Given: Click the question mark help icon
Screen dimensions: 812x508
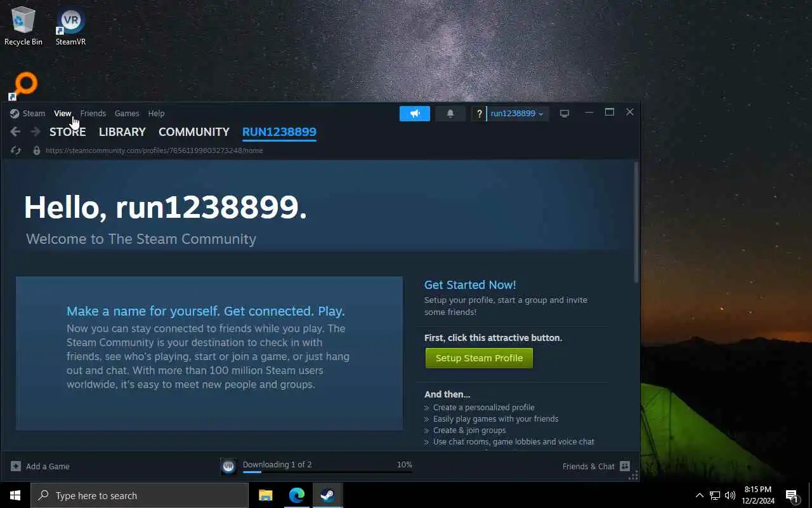Looking at the screenshot, I should point(479,114).
